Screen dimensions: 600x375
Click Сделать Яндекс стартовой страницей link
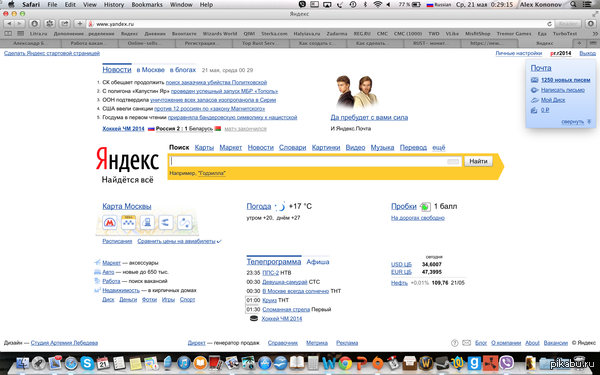[x=52, y=53]
